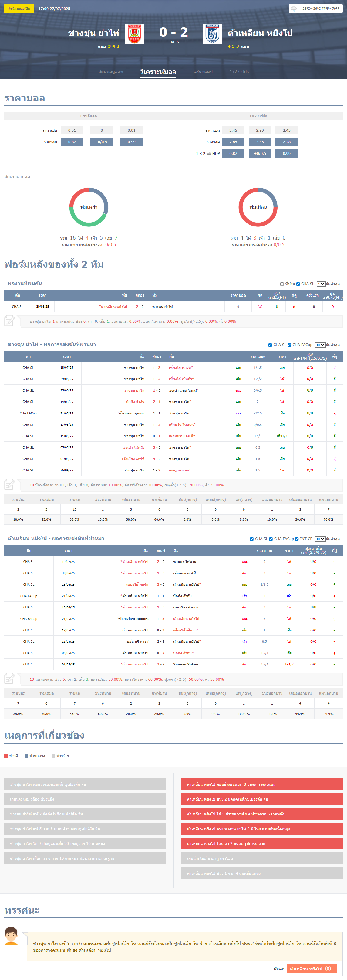The width and height of the screenshot is (347, 980).
Task: Click the 0/0.5 link under away donut chart
Action: click(279, 245)
